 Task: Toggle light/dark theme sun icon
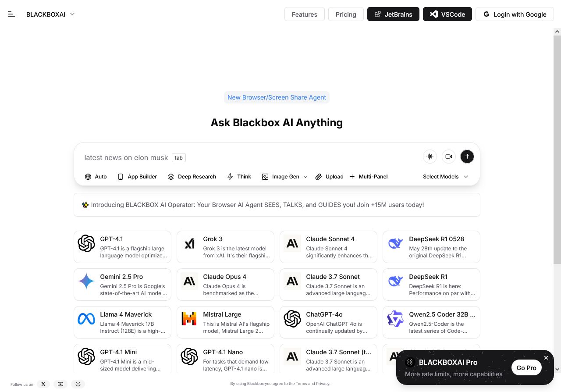(x=78, y=384)
